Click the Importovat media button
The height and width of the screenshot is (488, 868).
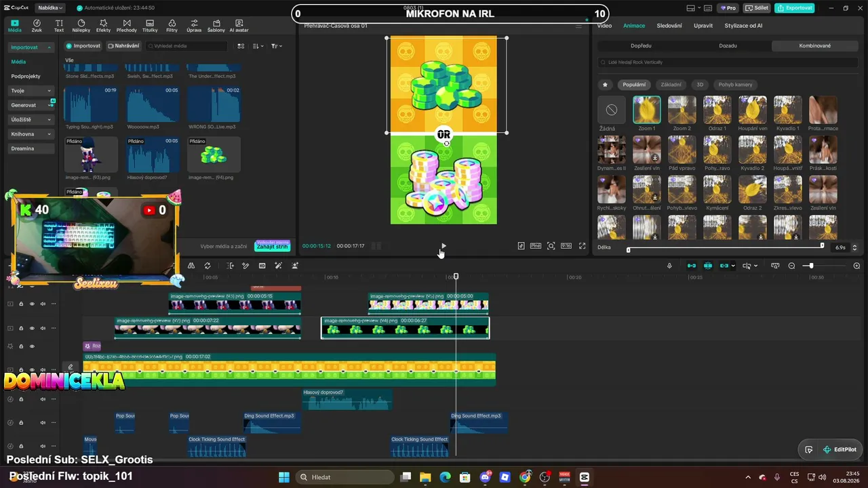(x=83, y=46)
